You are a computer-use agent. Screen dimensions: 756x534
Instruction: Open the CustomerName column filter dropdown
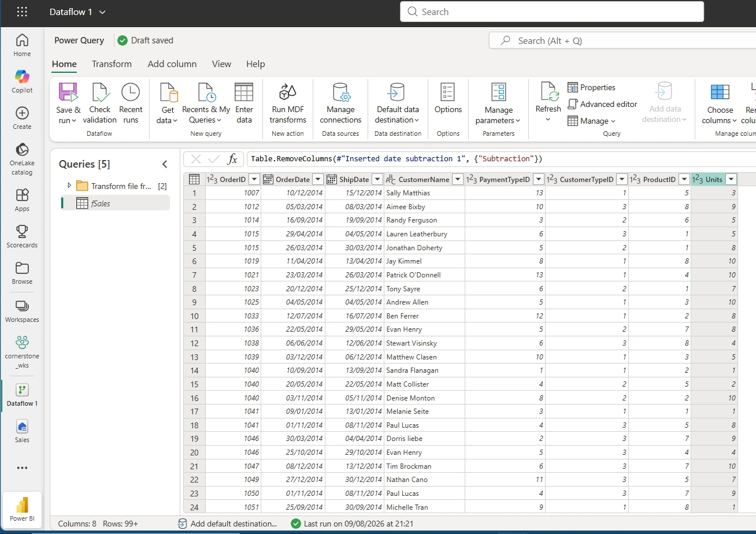pos(458,179)
